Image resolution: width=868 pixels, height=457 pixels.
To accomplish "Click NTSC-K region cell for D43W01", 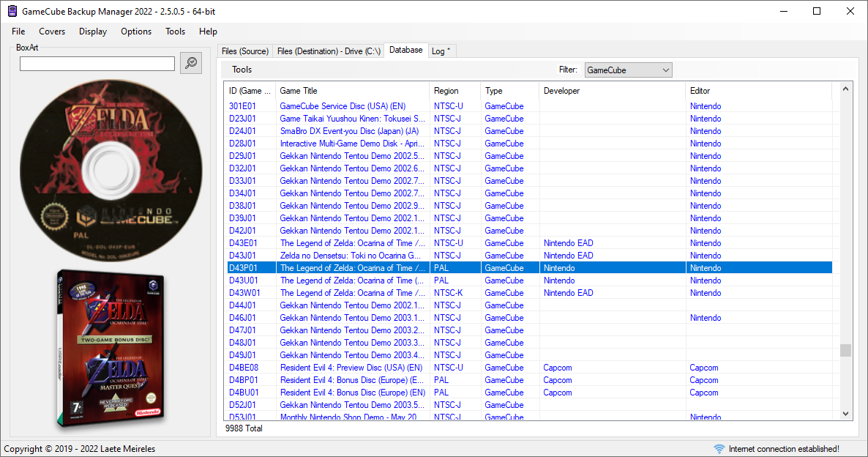I will (x=449, y=293).
